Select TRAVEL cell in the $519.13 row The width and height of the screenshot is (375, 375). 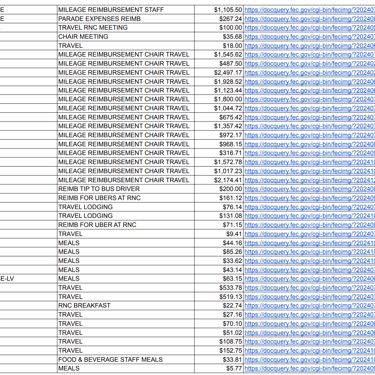tap(126, 297)
